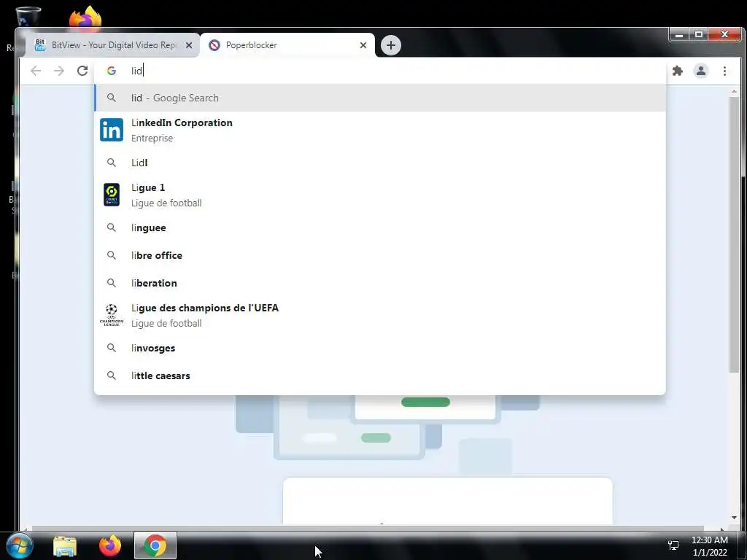The height and width of the screenshot is (560, 747).
Task: Click the page vertical scrollbar thumb
Action: [734, 234]
